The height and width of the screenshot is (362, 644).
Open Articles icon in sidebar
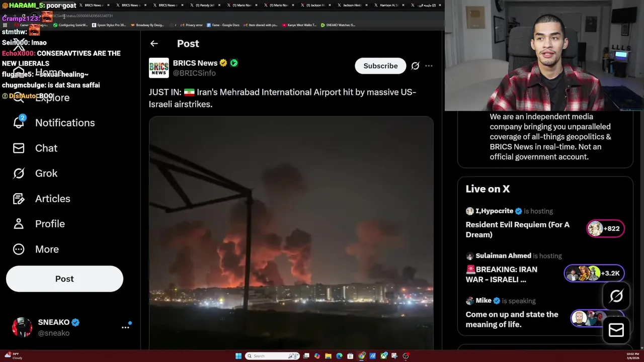(x=19, y=199)
